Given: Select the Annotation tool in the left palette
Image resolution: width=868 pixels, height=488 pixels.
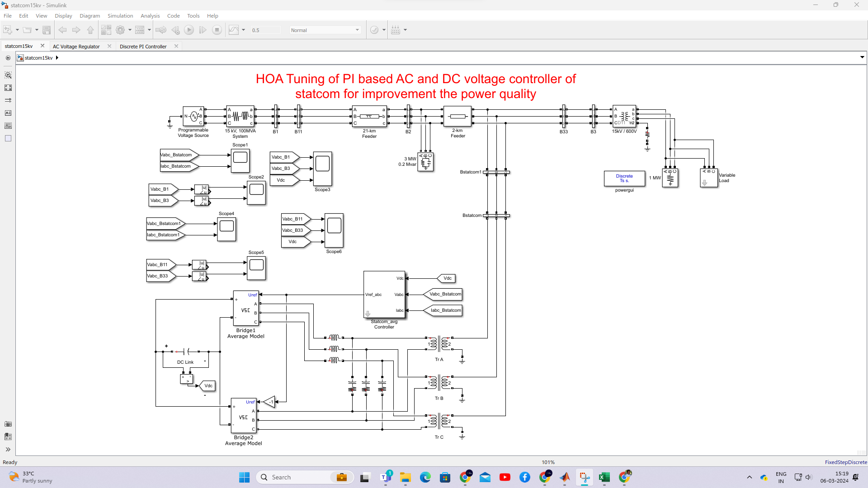Looking at the screenshot, I should pos(8,113).
